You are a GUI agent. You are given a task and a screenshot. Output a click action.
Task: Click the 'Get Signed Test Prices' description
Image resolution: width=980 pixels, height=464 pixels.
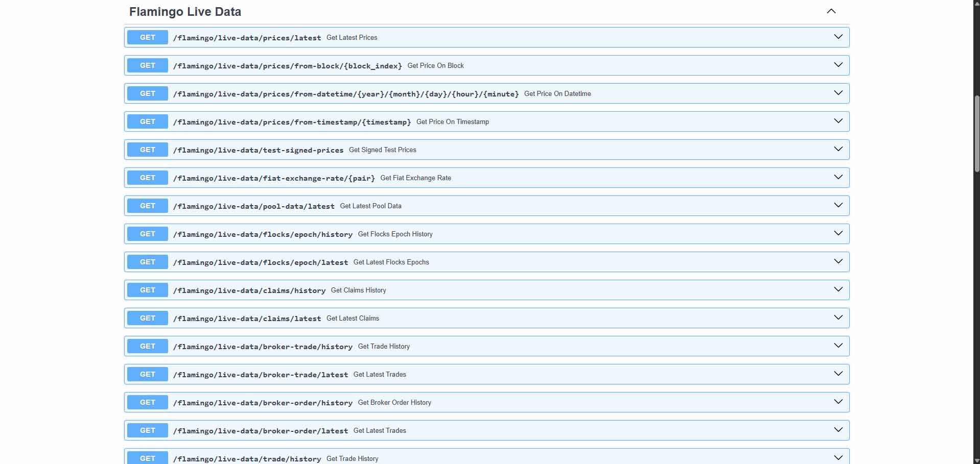383,150
